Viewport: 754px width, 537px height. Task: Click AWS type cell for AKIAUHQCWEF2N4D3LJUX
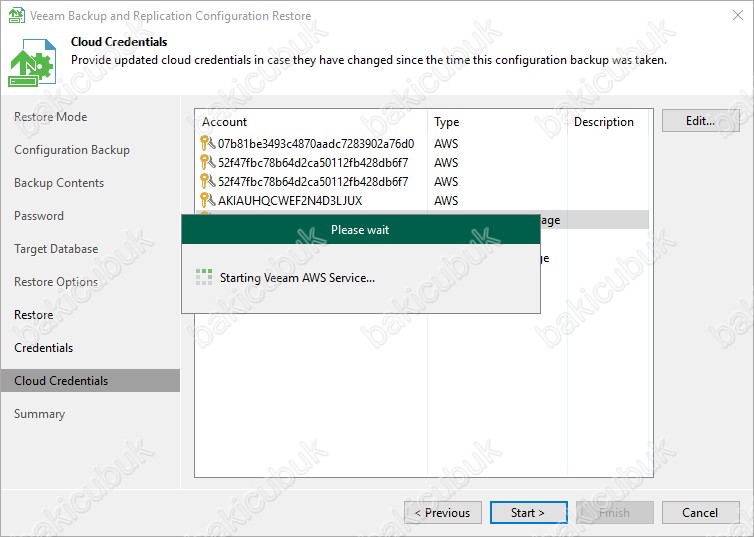(446, 200)
